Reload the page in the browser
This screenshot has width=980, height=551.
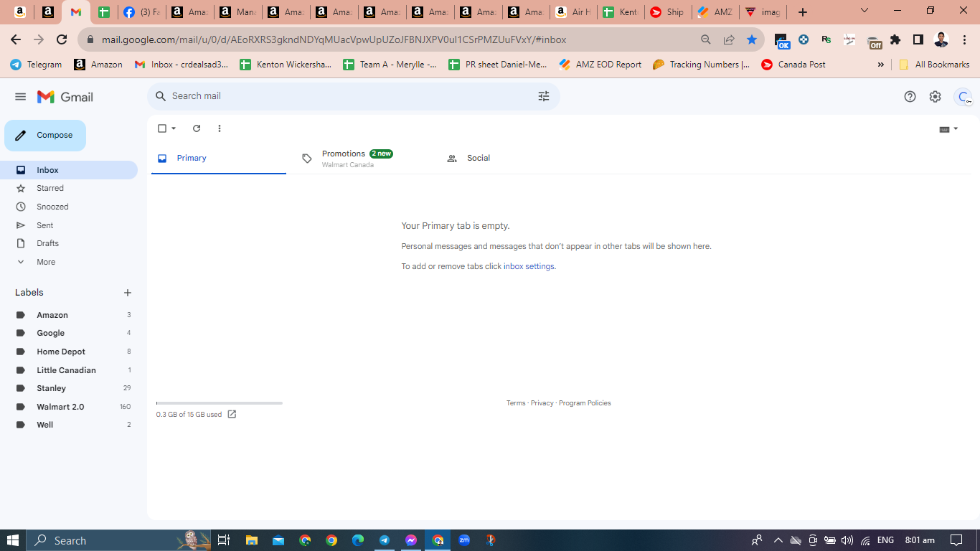[x=62, y=39]
